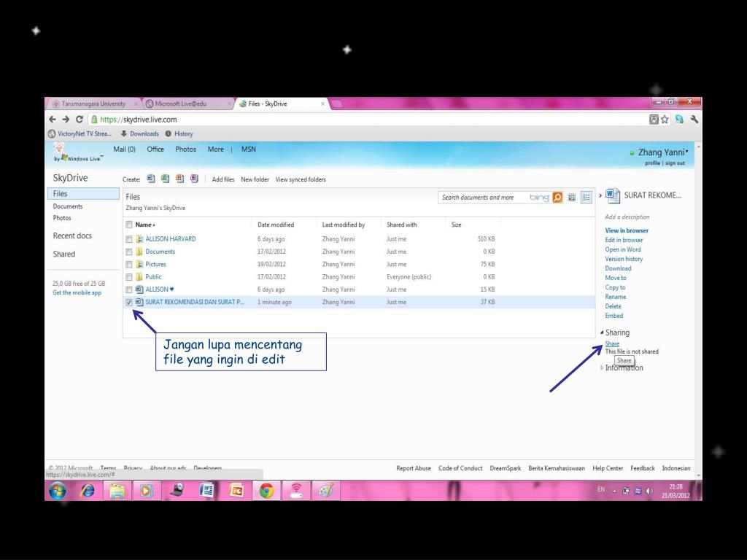Viewport: 747px width, 560px height.
Task: Reload the SkyDrive page
Action: pos(80,120)
